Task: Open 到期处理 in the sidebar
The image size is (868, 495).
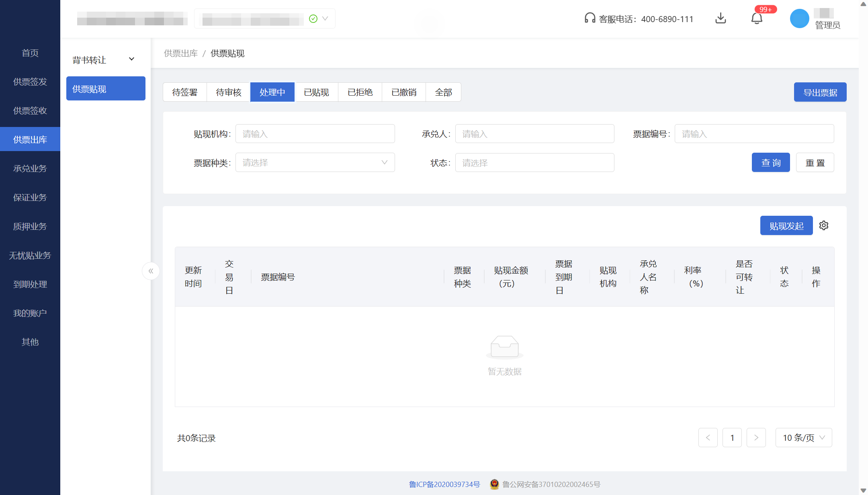Action: tap(30, 284)
